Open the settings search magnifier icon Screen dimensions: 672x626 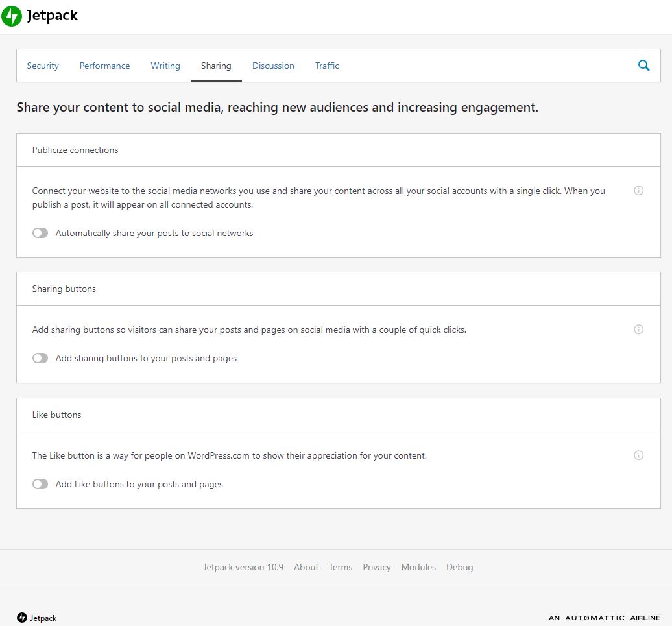pos(643,66)
